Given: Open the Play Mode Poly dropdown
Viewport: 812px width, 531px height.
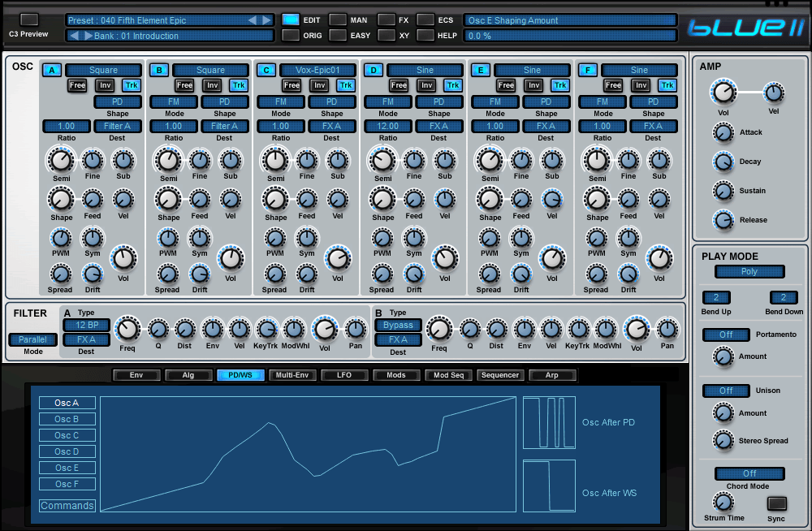Looking at the screenshot, I should (x=749, y=272).
